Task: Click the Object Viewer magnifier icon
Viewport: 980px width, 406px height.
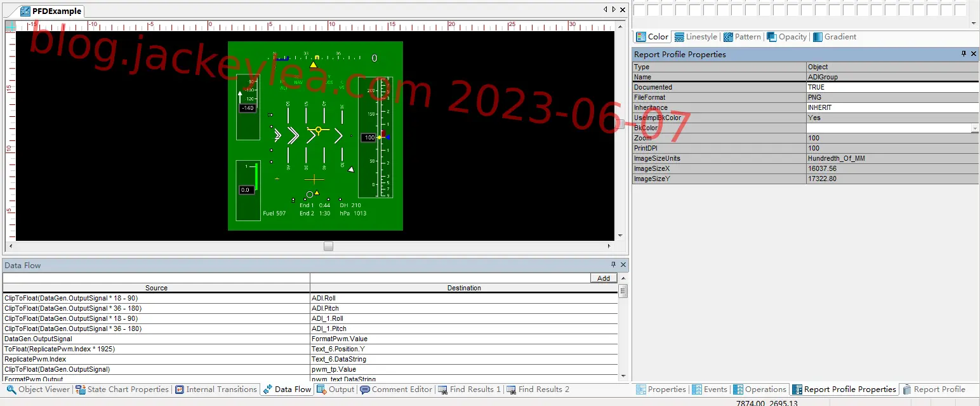Action: click(x=11, y=389)
